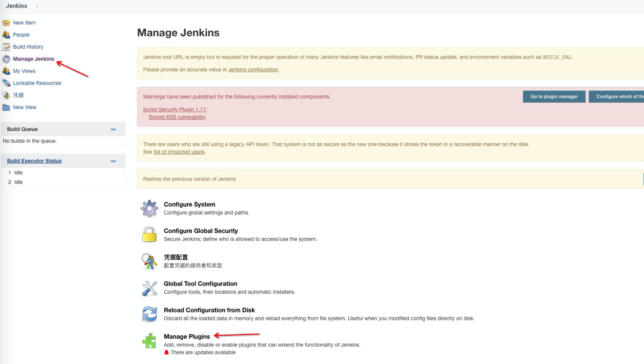The height and width of the screenshot is (364, 644).
Task: Open New View link
Action: tap(25, 107)
